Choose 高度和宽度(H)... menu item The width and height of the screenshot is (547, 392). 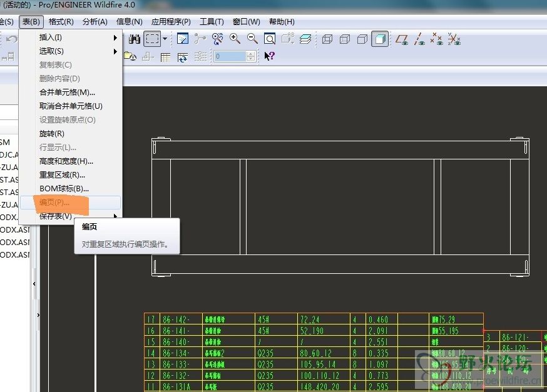(71, 161)
